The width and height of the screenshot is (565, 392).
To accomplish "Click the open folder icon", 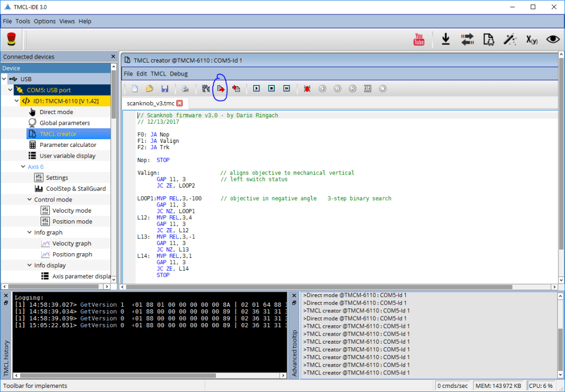I will (x=150, y=89).
